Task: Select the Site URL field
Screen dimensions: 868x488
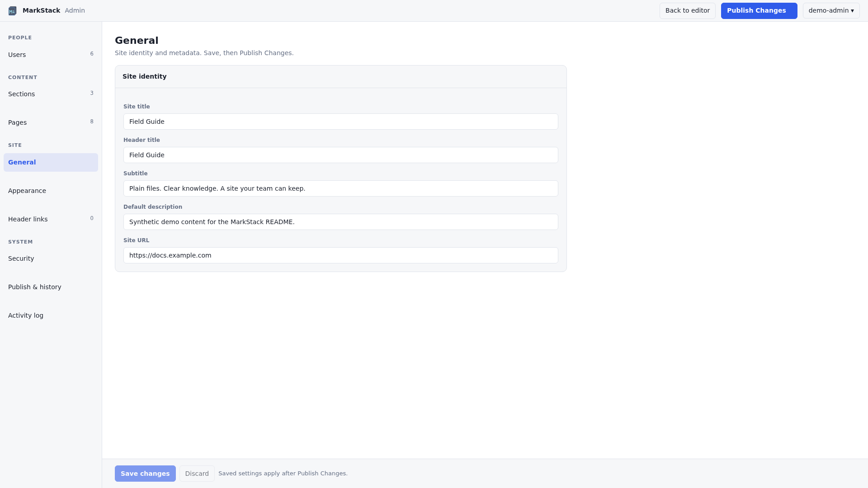Action: (x=341, y=255)
